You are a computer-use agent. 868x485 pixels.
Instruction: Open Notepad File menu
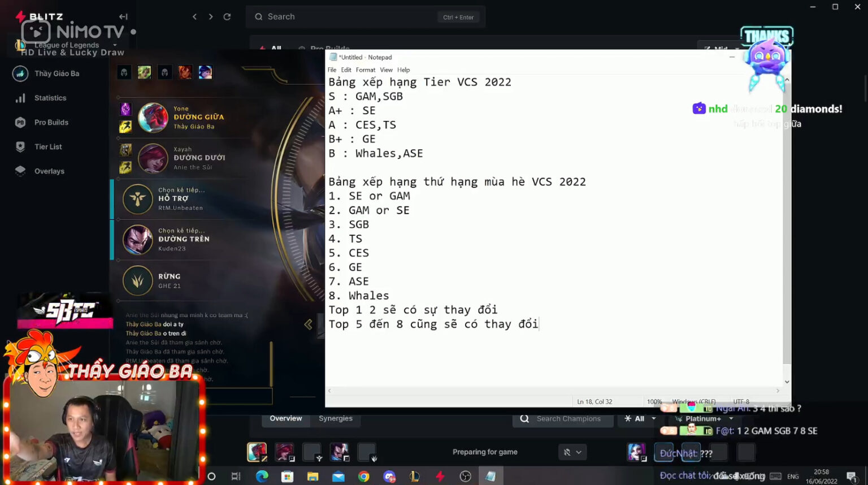332,70
